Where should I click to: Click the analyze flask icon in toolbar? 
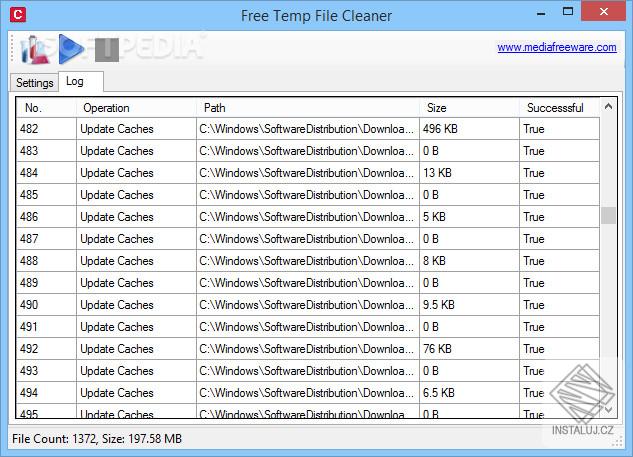pyautogui.click(x=35, y=50)
